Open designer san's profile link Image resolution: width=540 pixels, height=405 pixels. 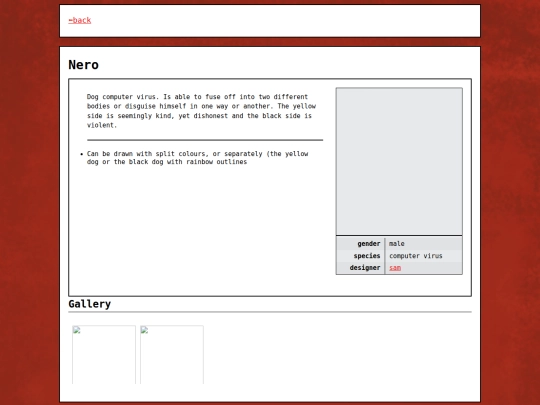395,268
